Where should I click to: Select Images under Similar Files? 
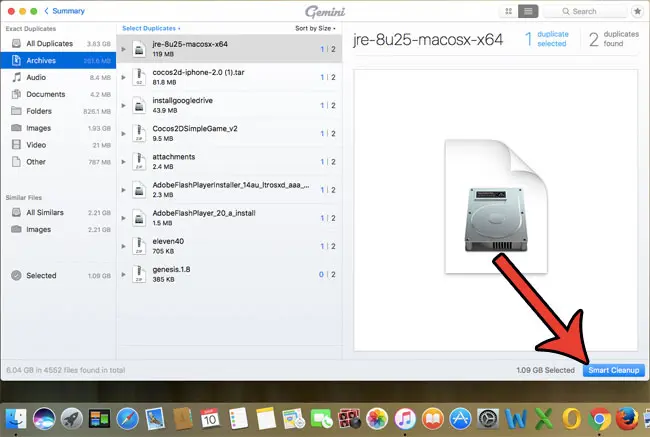tap(58, 230)
